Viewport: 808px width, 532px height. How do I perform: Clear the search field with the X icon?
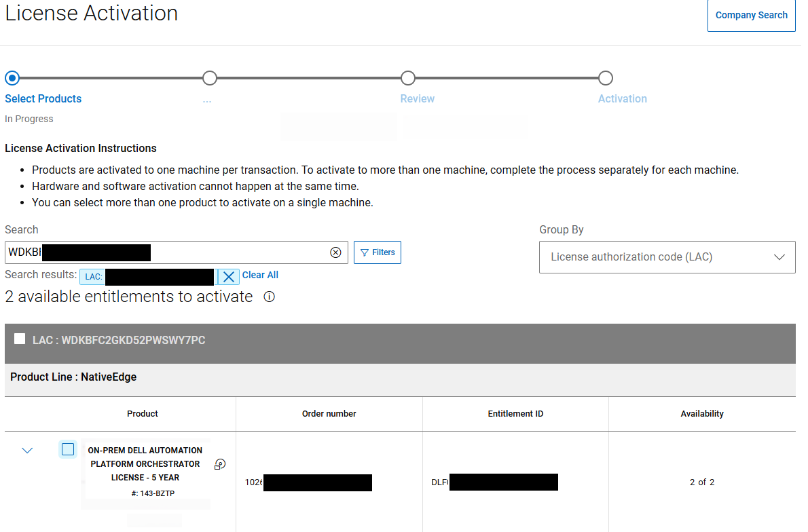(335, 252)
